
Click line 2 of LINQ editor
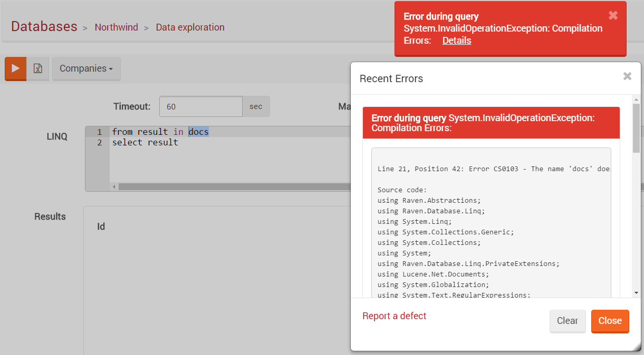[145, 142]
